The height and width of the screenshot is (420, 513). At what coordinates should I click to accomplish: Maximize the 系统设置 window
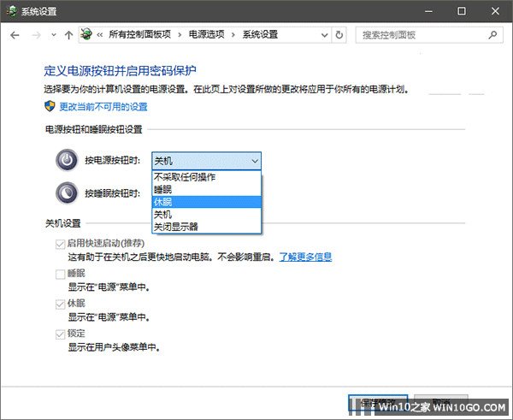[x=462, y=11]
